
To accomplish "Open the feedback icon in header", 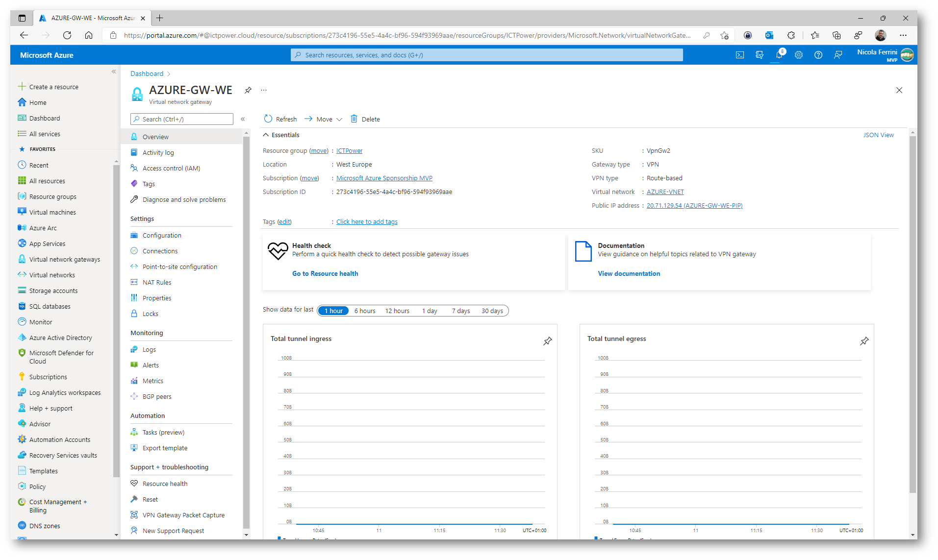I will [x=838, y=55].
